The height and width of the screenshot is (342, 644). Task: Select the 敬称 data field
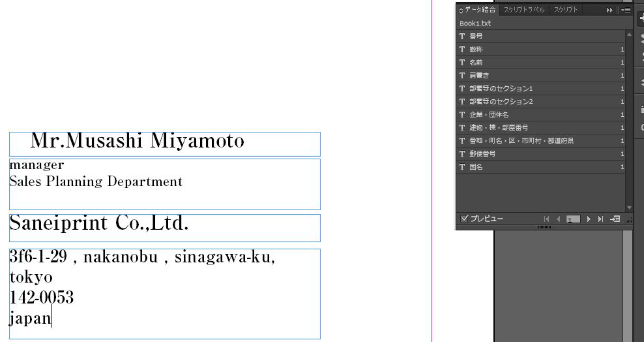[541, 50]
